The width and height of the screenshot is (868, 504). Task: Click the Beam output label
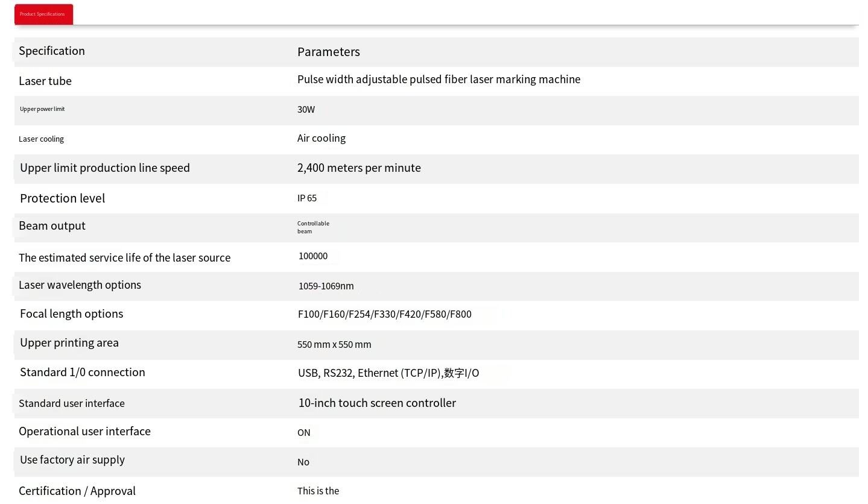tap(52, 226)
